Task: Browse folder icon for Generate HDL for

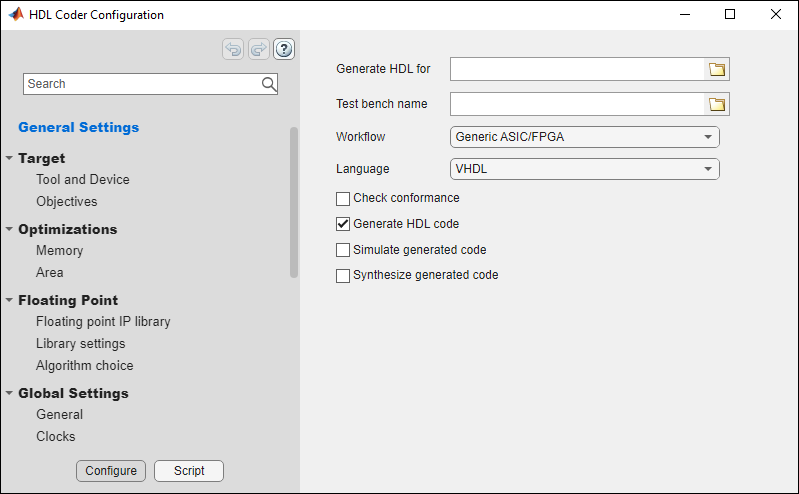Action: coord(717,69)
